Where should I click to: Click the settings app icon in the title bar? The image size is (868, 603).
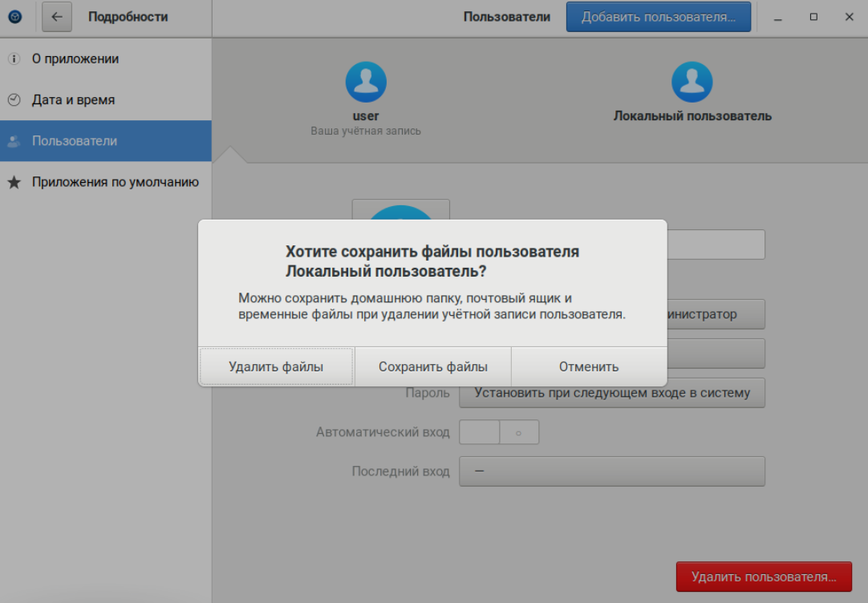pyautogui.click(x=15, y=17)
